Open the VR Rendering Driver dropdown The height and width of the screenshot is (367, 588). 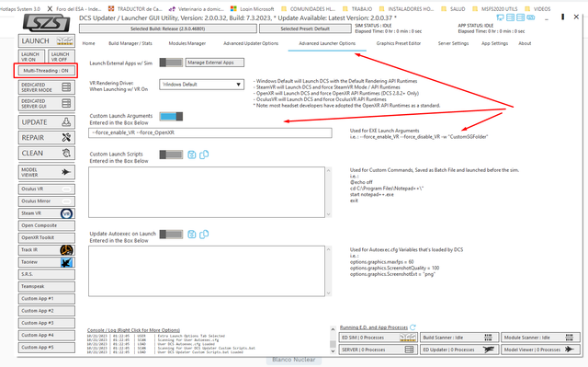[x=201, y=85]
